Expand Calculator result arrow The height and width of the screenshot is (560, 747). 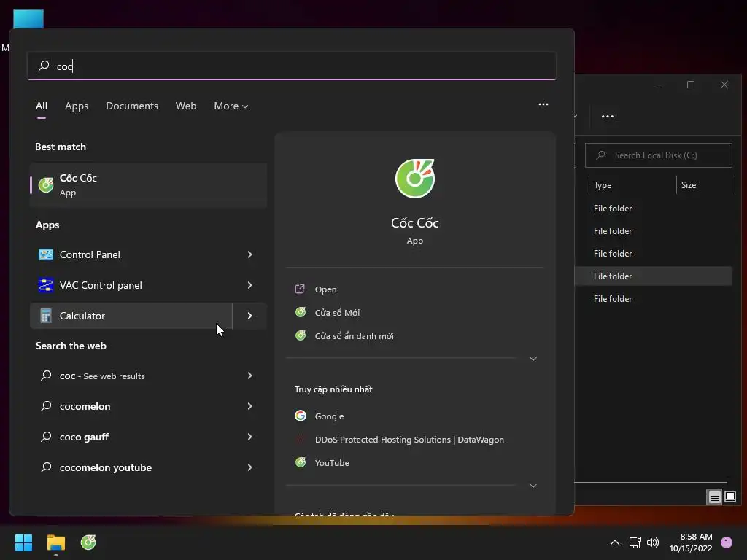249,316
